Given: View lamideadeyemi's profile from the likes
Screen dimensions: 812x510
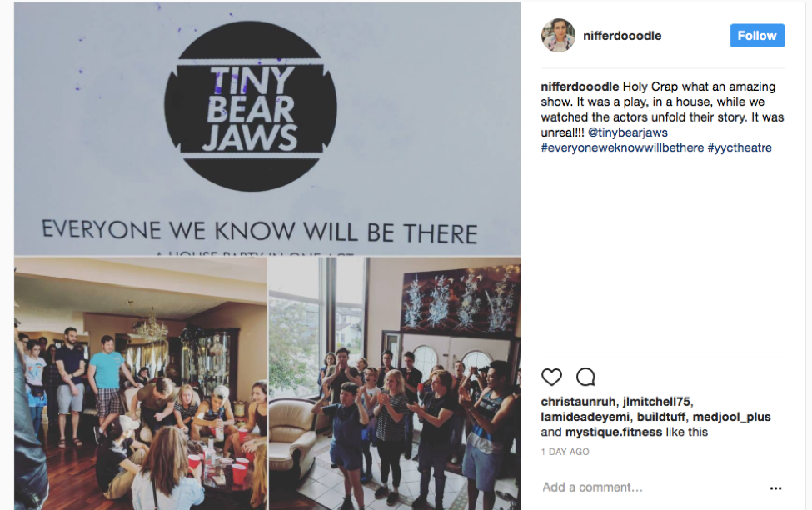Looking at the screenshot, I should [585, 417].
